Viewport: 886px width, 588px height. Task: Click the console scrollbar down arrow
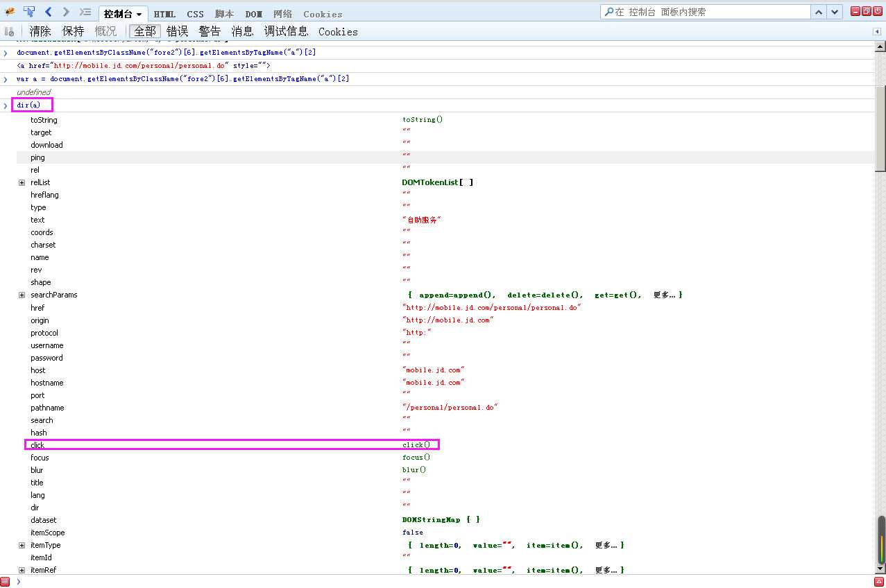coord(880,569)
